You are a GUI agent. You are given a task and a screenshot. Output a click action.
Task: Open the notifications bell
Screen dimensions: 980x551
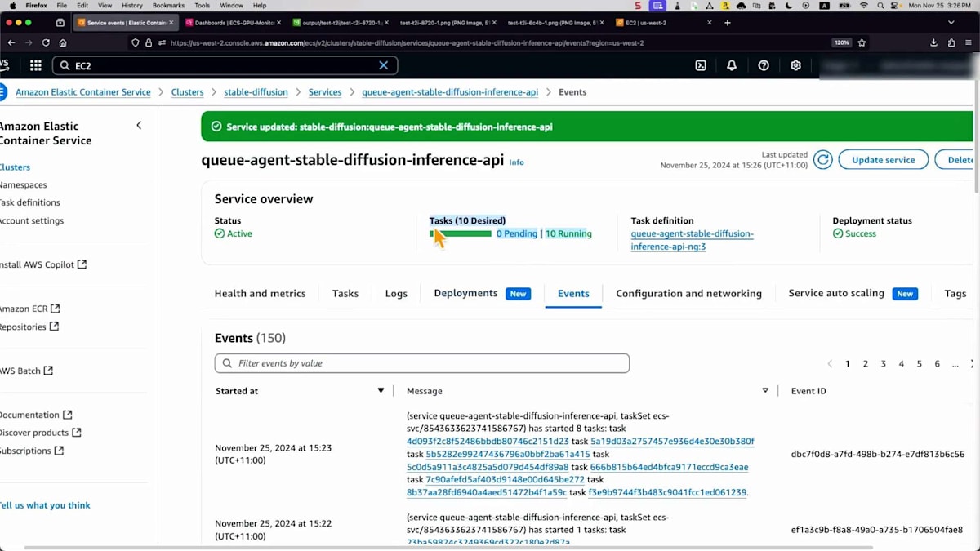click(732, 65)
